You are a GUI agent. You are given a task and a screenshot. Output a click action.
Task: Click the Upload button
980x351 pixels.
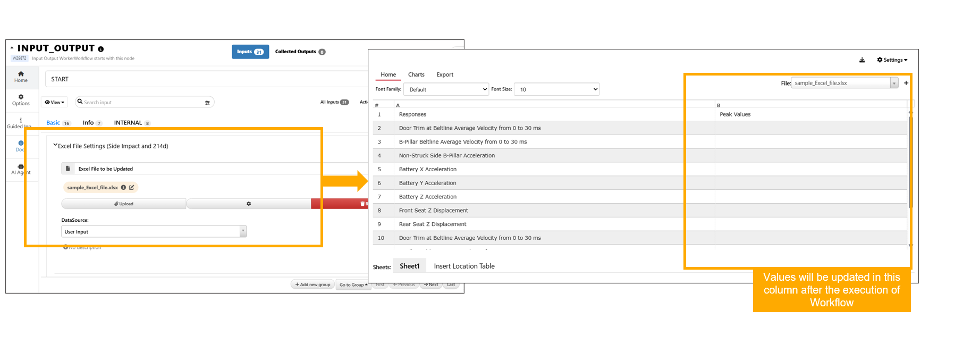coord(124,204)
